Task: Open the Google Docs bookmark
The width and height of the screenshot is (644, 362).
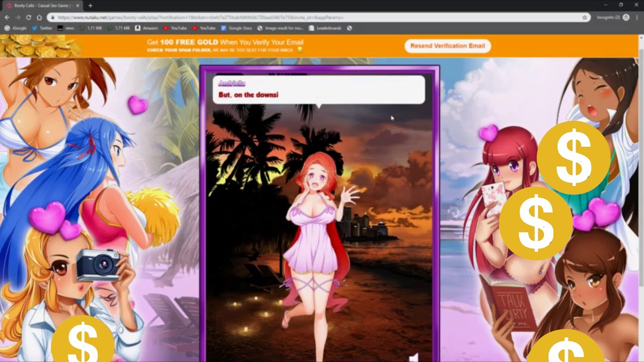Action: pos(236,28)
